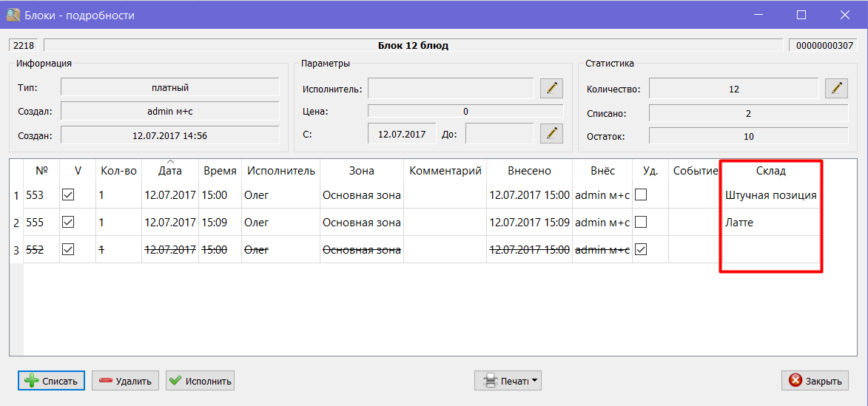Click the pencil icon next to Количество field
The width and height of the screenshot is (868, 406).
pyautogui.click(x=836, y=87)
